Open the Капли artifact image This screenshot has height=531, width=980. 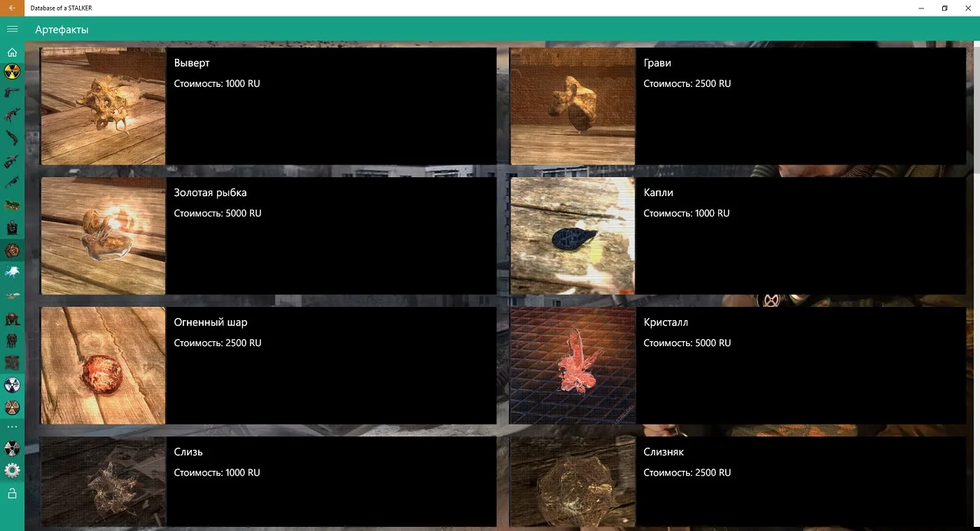tap(573, 235)
